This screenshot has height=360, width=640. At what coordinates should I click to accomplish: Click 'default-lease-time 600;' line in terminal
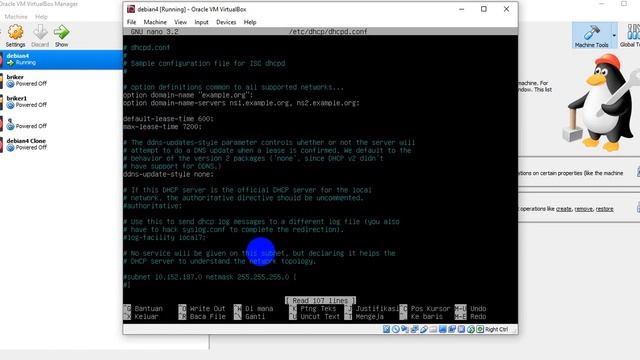coord(169,119)
